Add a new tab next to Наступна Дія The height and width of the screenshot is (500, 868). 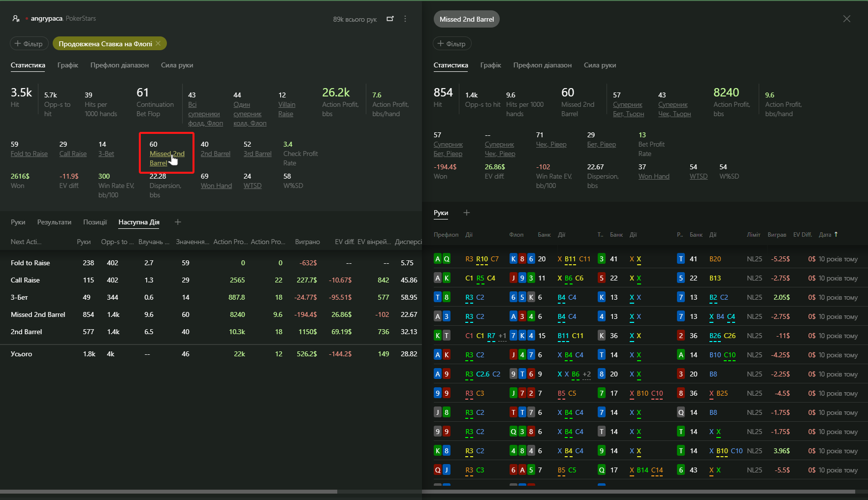pyautogui.click(x=178, y=222)
